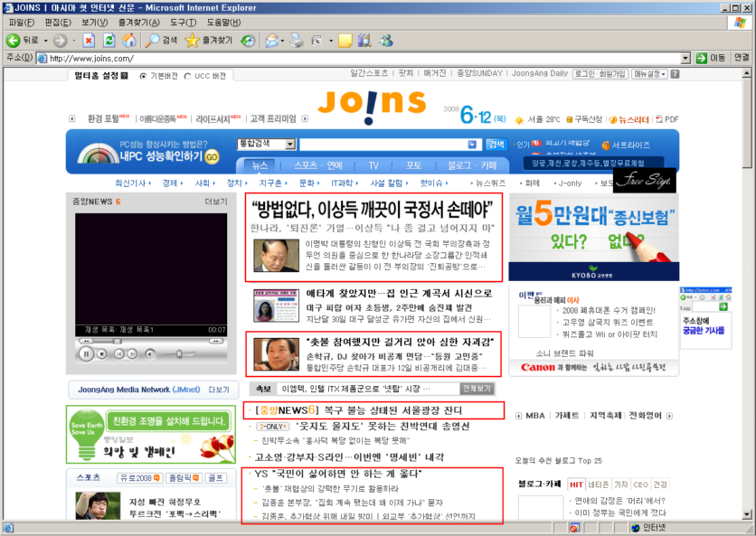The width and height of the screenshot is (756, 536).
Task: Skip to previous track in media player
Action: click(x=119, y=354)
